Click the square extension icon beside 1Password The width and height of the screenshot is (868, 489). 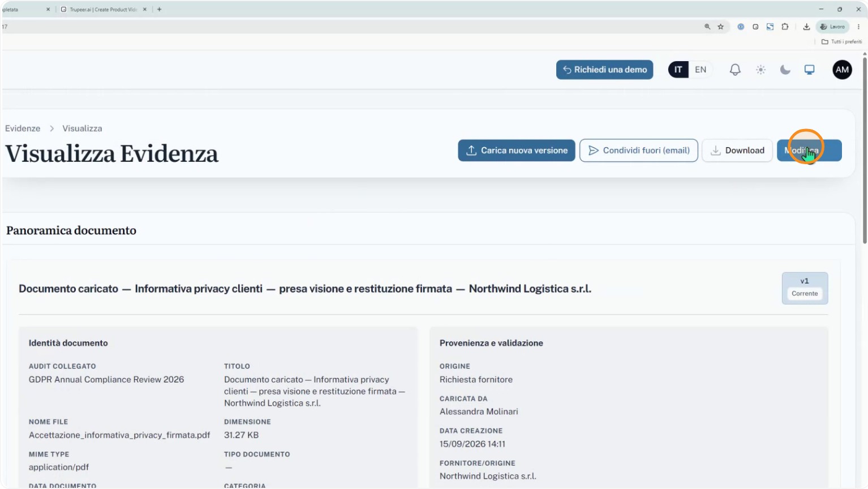pyautogui.click(x=755, y=27)
